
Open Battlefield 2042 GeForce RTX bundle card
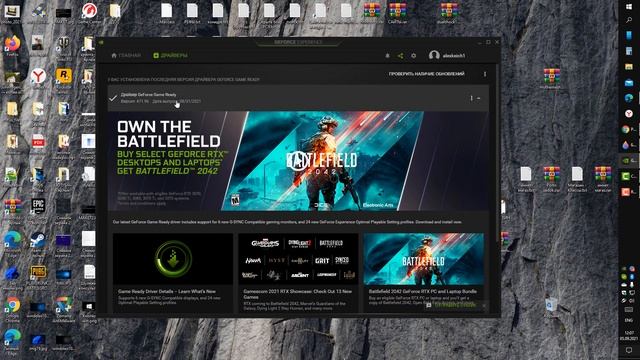tap(424, 272)
